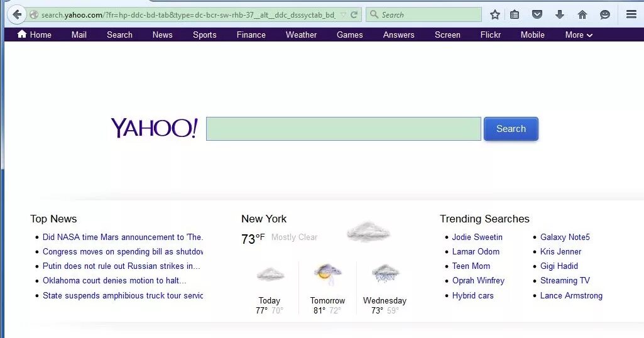Click the Tomorrow forecast label
Screen dimensions: 644x338
(x=327, y=300)
